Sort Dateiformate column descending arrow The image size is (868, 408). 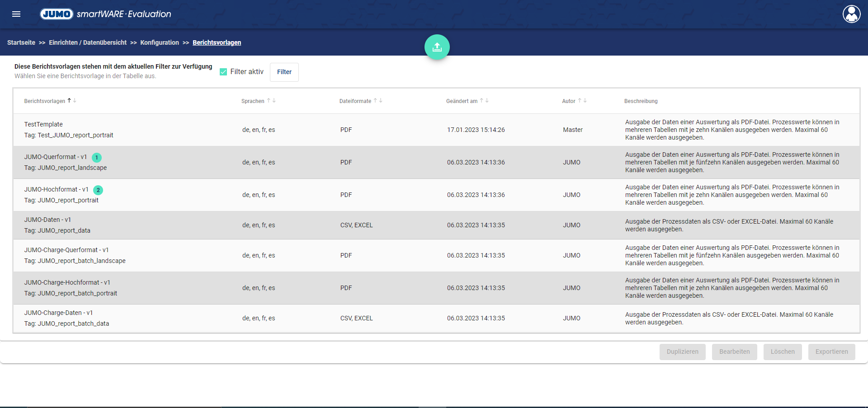point(381,101)
